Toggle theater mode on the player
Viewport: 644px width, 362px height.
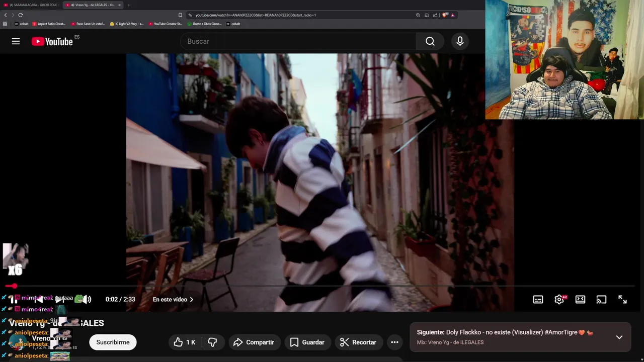coord(580,299)
